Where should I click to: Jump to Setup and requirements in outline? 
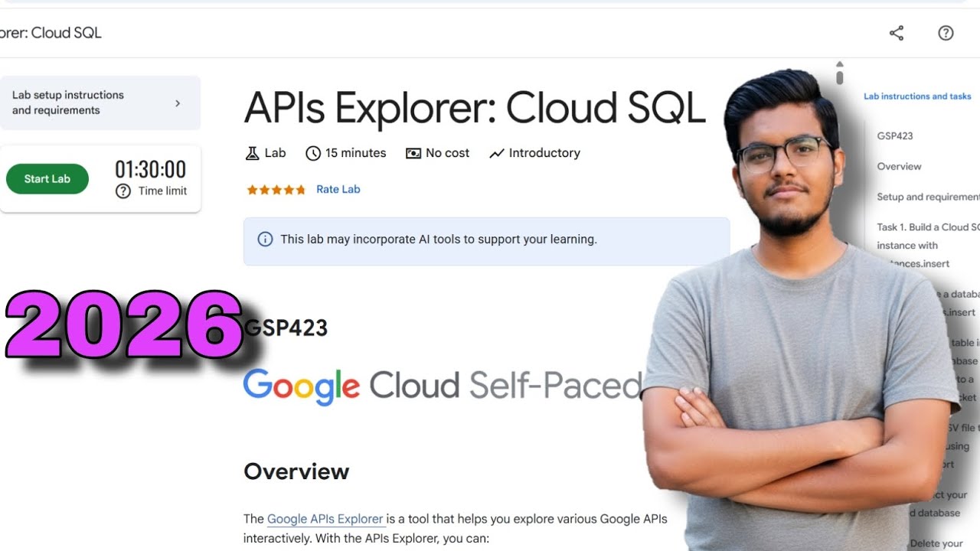(928, 197)
